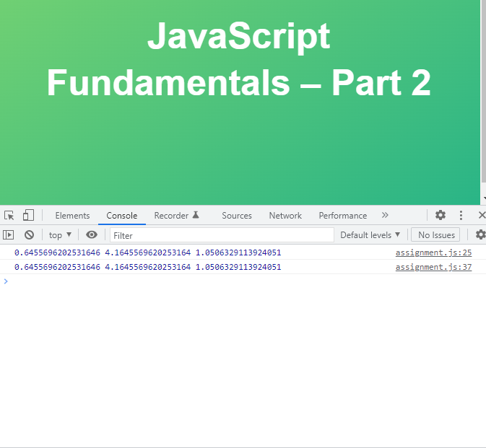
Task: Click the No Issues button
Action: [x=435, y=235]
